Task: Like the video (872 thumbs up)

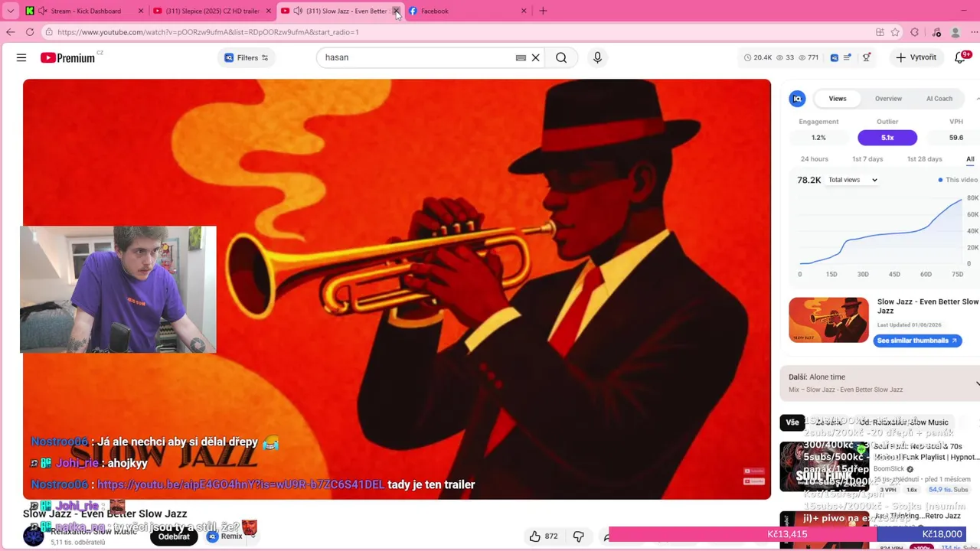Action: pos(543,536)
